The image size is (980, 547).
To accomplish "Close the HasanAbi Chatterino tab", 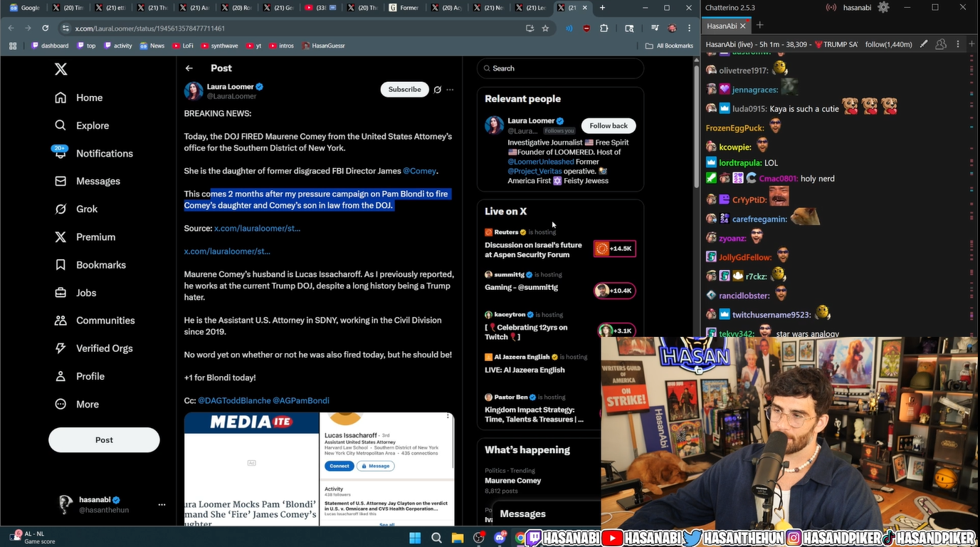I will (x=742, y=26).
